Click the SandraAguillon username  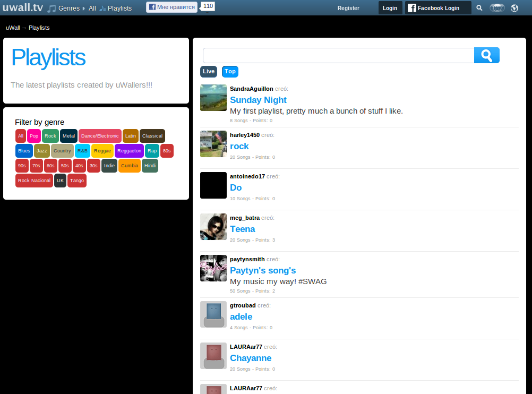click(252, 89)
